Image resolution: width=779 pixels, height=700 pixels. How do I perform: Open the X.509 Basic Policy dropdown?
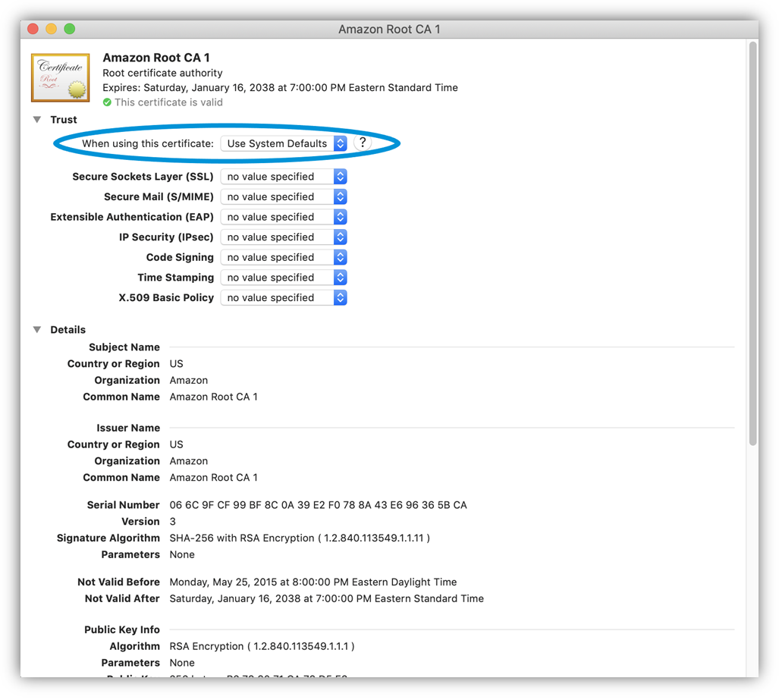point(284,297)
